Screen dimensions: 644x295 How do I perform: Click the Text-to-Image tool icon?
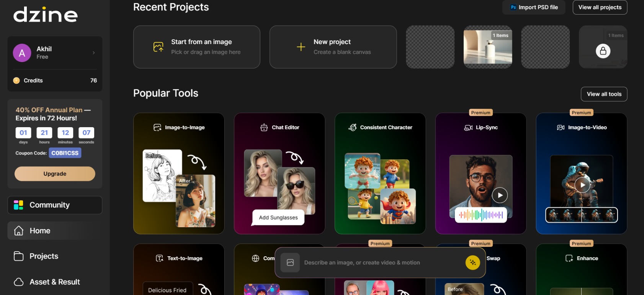click(160, 259)
